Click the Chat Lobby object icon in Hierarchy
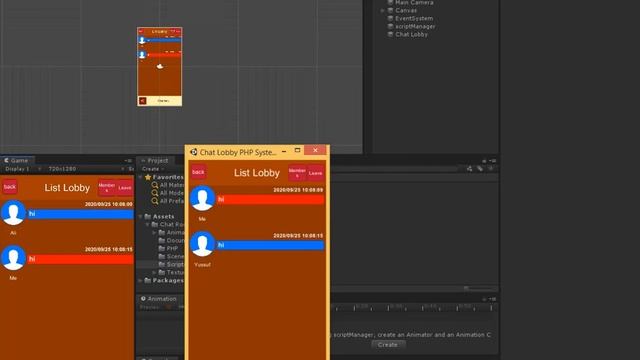Screen dimensions: 640x360 coord(390,34)
